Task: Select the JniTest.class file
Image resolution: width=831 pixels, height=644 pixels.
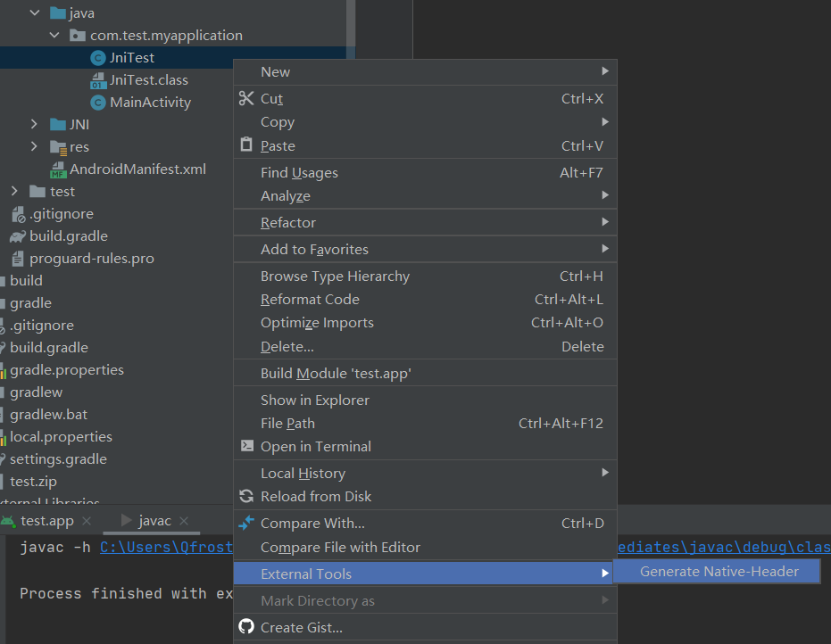Action: (x=148, y=80)
